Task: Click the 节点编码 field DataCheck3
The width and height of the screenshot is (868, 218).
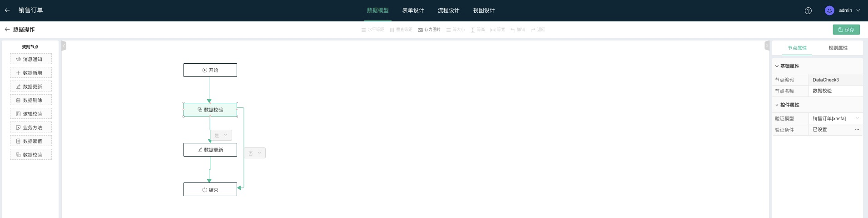Action: (836, 80)
